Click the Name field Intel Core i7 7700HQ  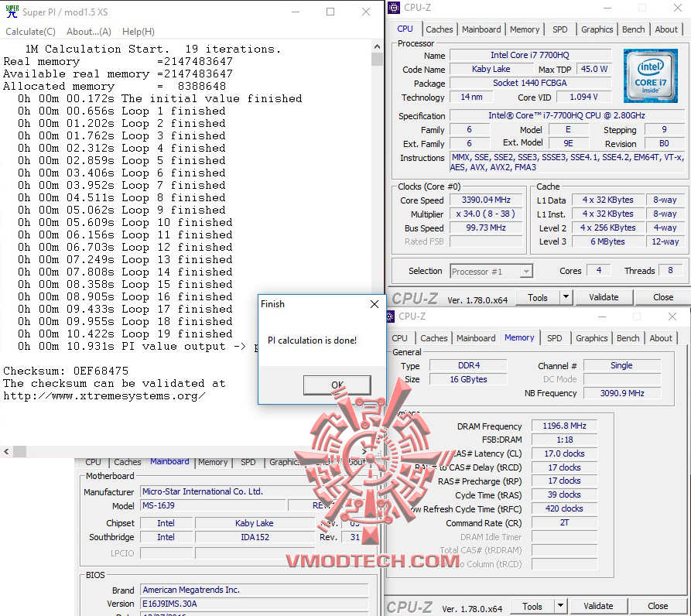point(530,55)
